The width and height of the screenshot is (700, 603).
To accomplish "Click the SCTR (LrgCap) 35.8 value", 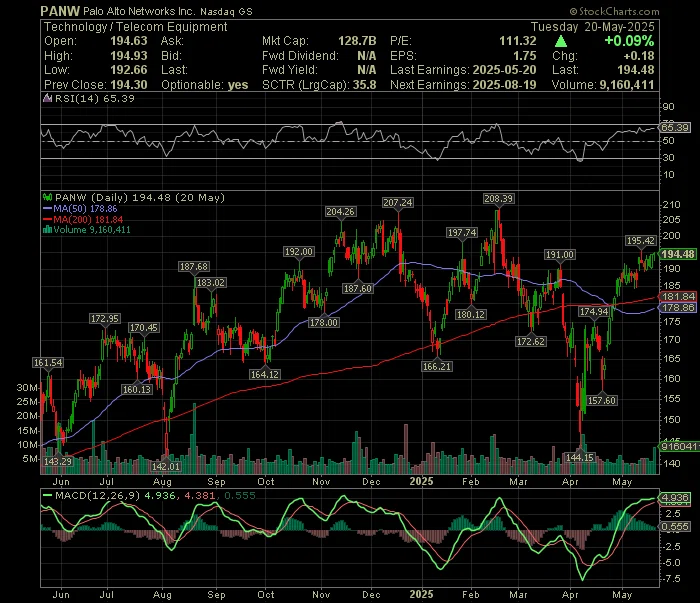I will click(364, 85).
